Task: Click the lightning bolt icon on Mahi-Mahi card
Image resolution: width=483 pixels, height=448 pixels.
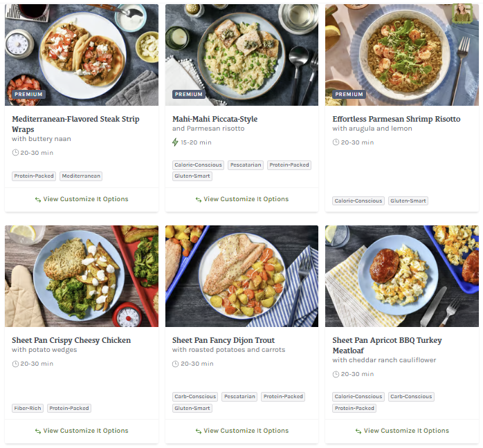Action: (x=176, y=142)
